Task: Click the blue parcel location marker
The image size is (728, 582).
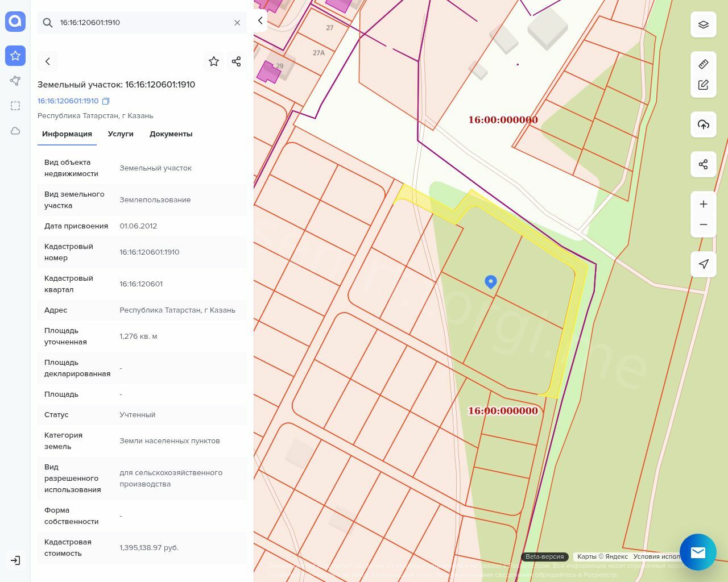Action: tap(491, 281)
